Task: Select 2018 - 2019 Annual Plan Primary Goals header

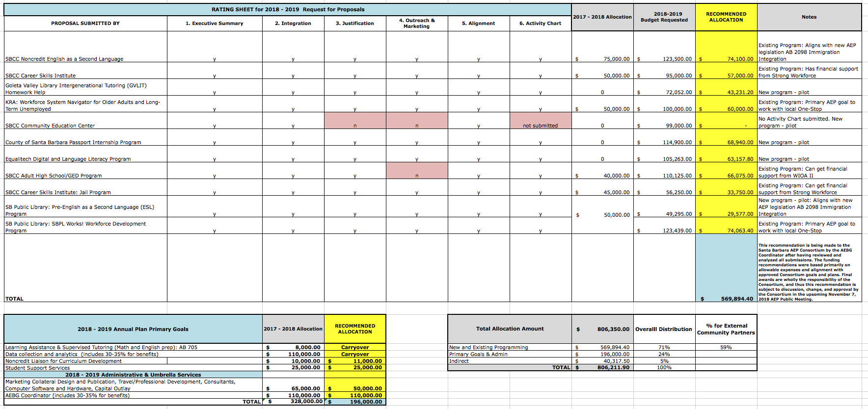Action: tap(133, 329)
